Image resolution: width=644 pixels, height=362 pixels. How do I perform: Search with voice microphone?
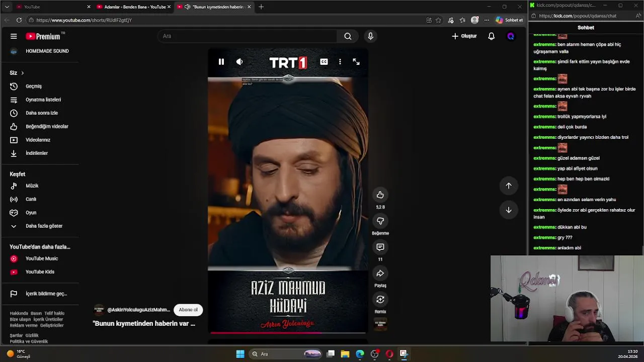(370, 36)
